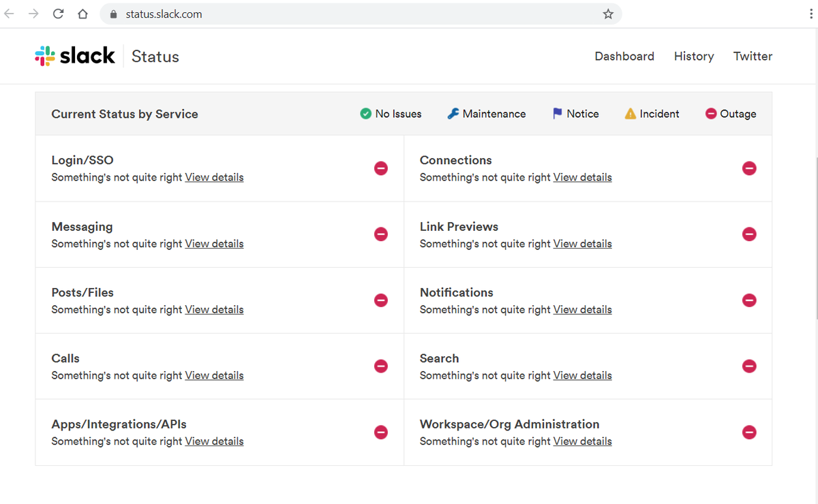This screenshot has width=818, height=504.
Task: View details for Apps/Integrations/APIs
Action: [x=214, y=441]
